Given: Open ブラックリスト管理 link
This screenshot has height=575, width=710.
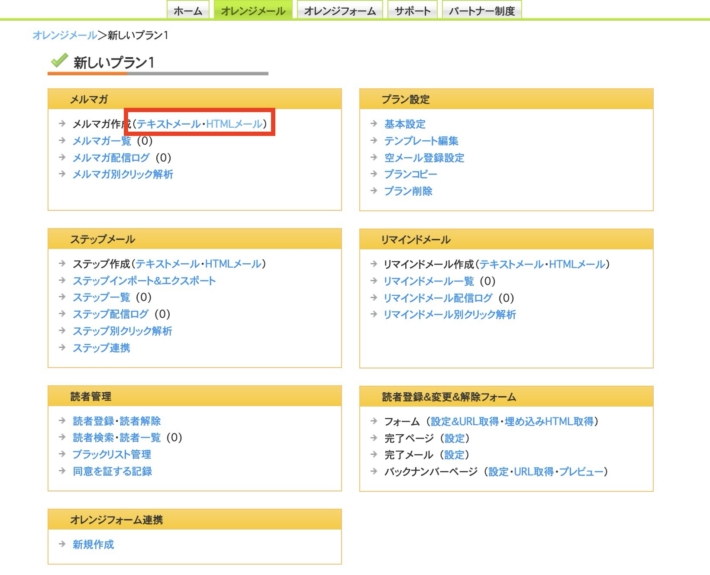Looking at the screenshot, I should (x=112, y=454).
